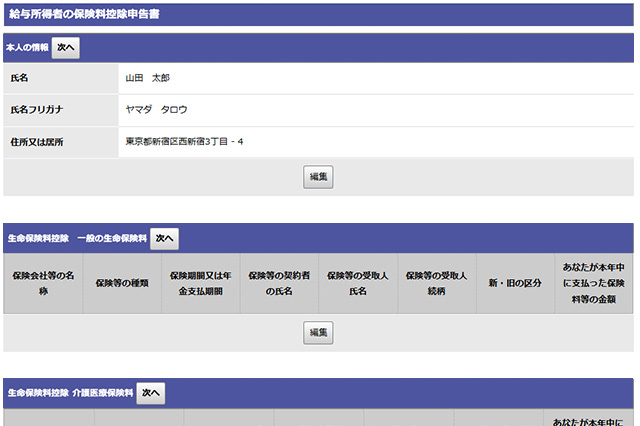Click 次へ button in 本人の情報 header
The image size is (640, 426).
(65, 47)
